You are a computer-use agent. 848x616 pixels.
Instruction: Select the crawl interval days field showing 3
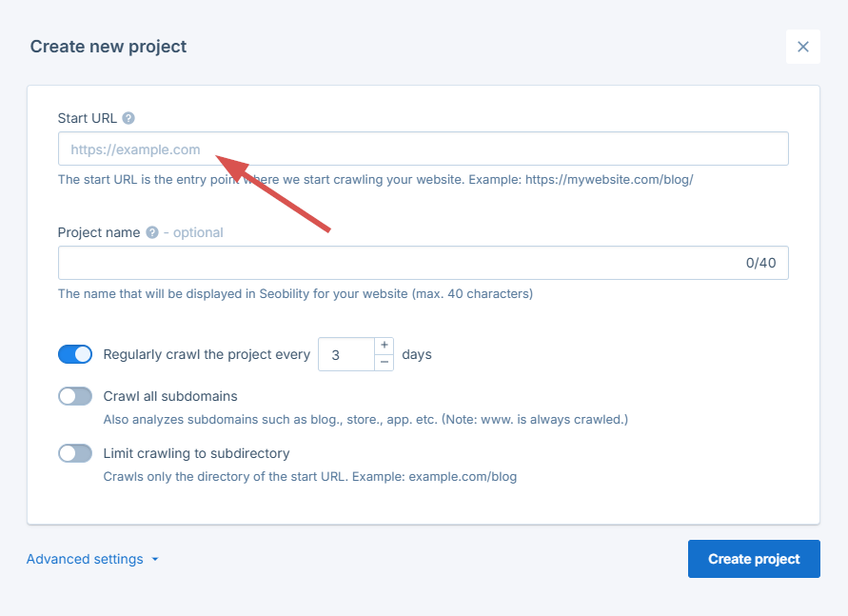click(x=347, y=353)
